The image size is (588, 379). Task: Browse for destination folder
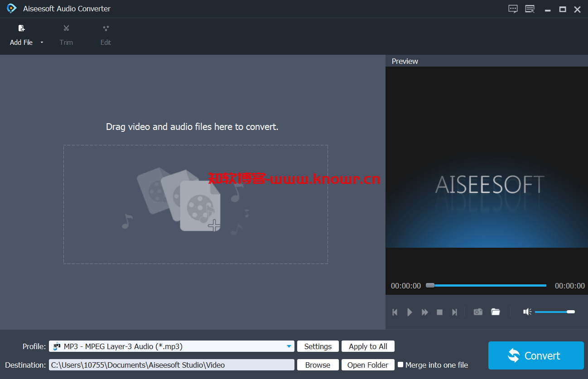coord(318,365)
